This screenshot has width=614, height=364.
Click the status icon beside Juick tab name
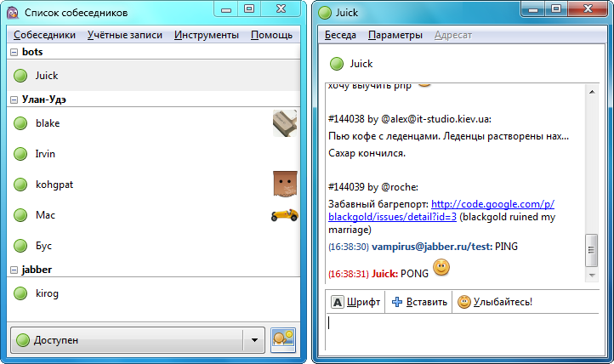337,64
